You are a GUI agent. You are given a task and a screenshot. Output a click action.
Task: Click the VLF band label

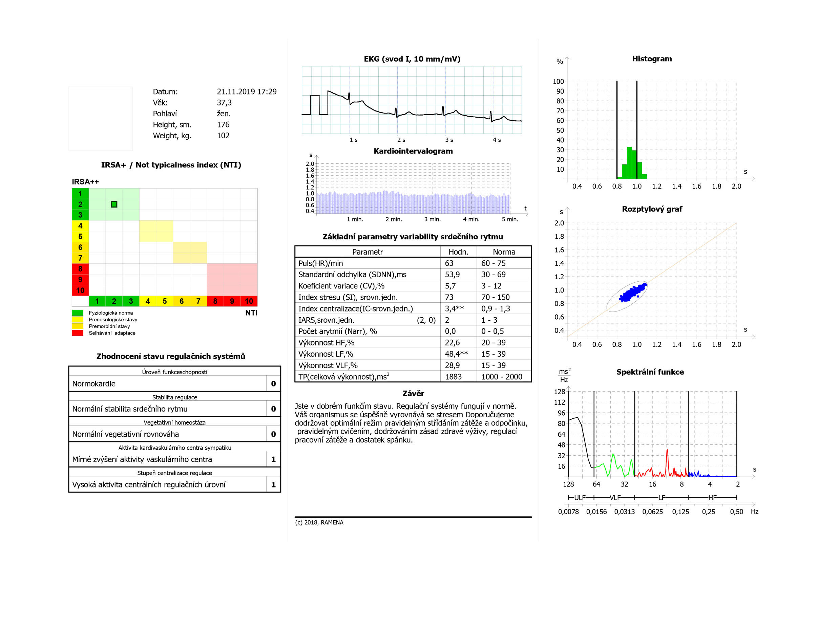click(615, 498)
